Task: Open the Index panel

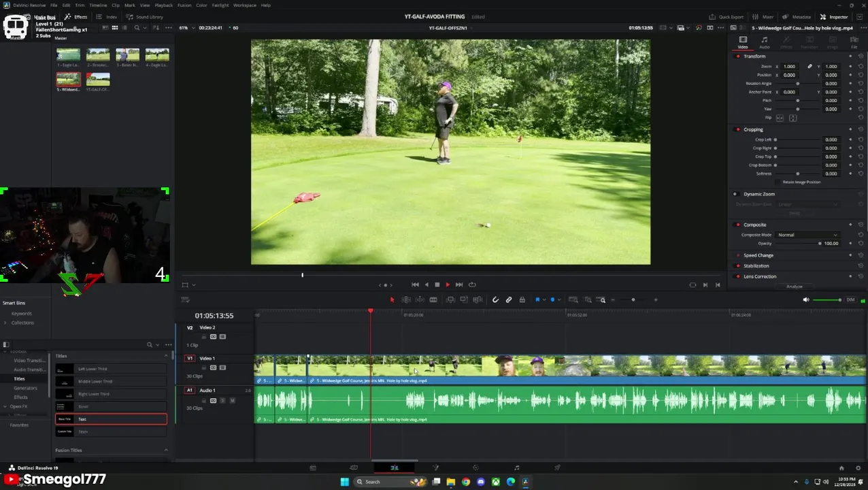Action: [x=107, y=17]
